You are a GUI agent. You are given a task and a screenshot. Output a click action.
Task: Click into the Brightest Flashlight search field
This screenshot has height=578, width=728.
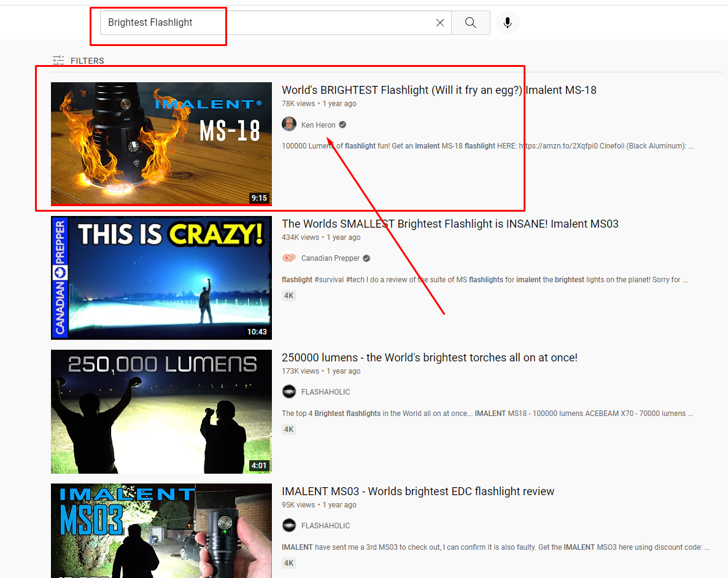pyautogui.click(x=264, y=23)
